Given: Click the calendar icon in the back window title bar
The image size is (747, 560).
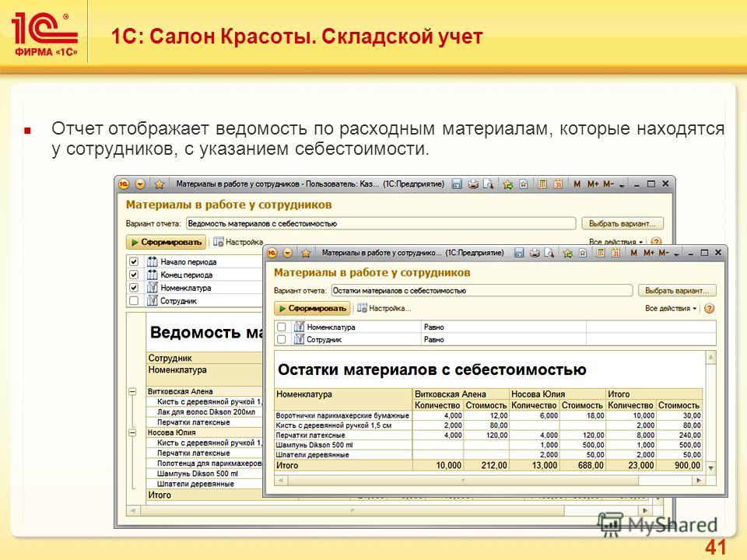Looking at the screenshot, I should (558, 184).
